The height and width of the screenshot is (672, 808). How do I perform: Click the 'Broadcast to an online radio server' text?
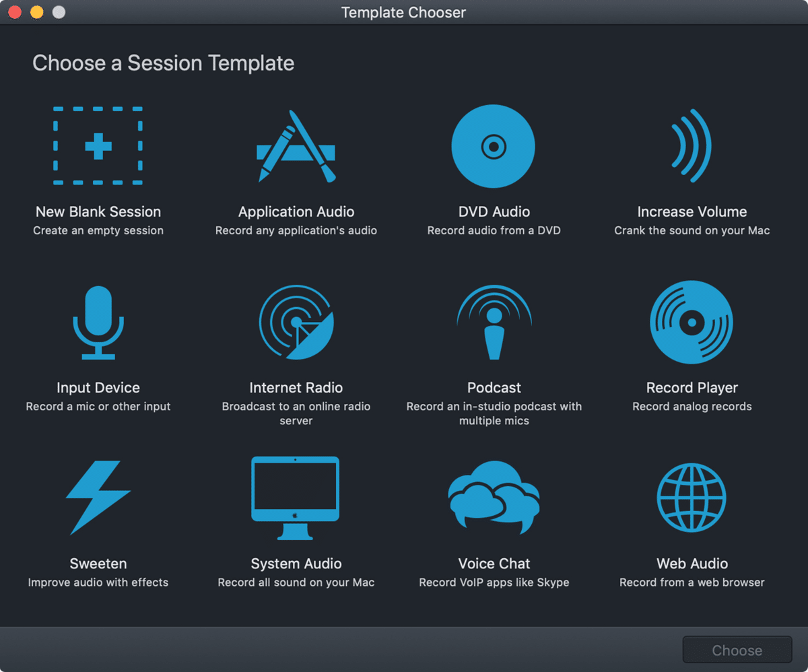click(296, 413)
